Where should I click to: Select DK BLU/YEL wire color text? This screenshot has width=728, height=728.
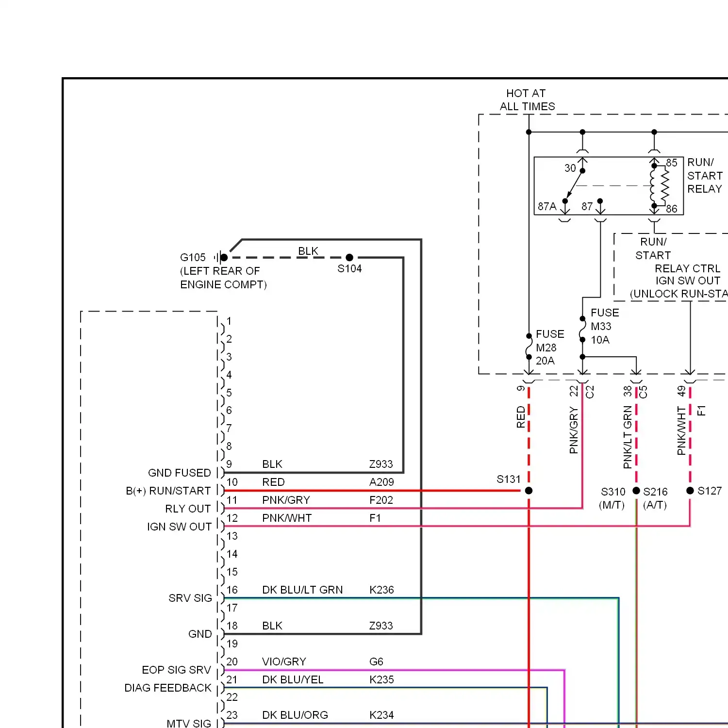[293, 679]
